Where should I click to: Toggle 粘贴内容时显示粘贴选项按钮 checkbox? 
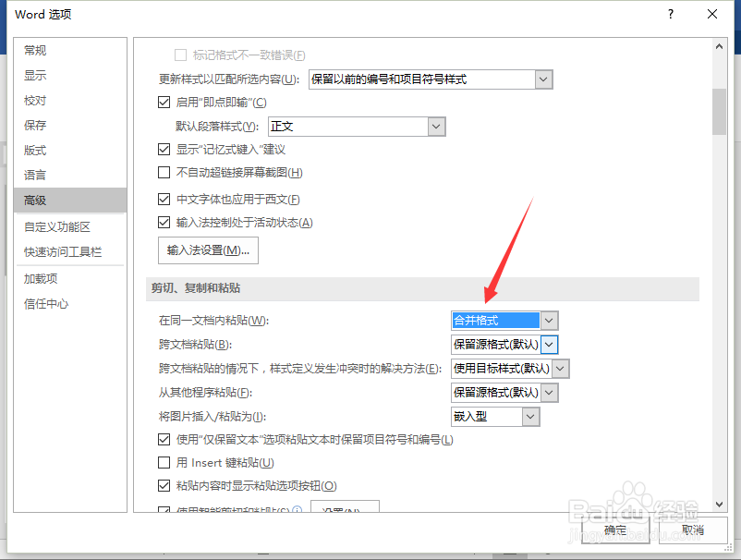164,485
